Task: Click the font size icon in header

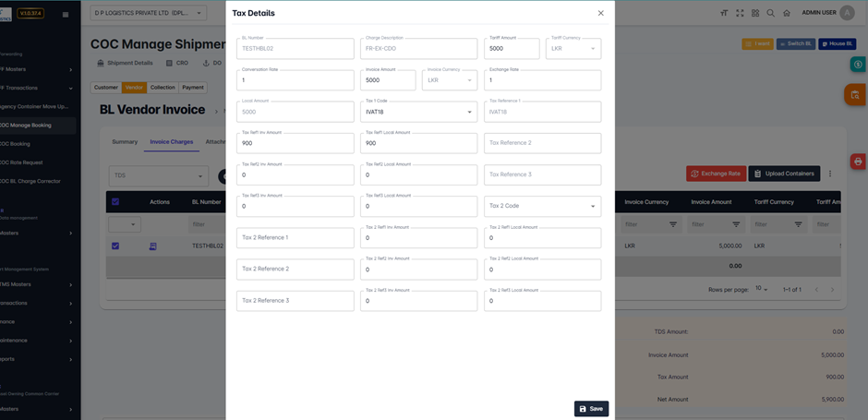Action: point(724,14)
